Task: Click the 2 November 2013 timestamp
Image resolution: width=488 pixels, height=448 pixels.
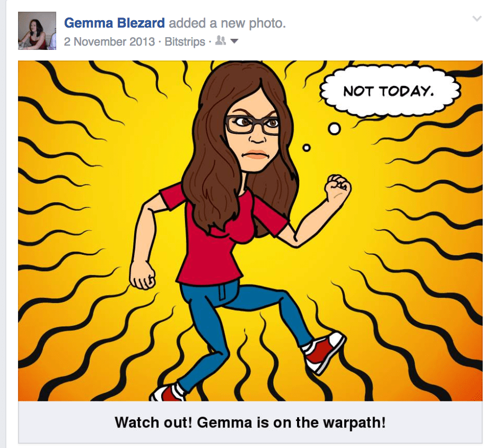Action: pos(109,42)
